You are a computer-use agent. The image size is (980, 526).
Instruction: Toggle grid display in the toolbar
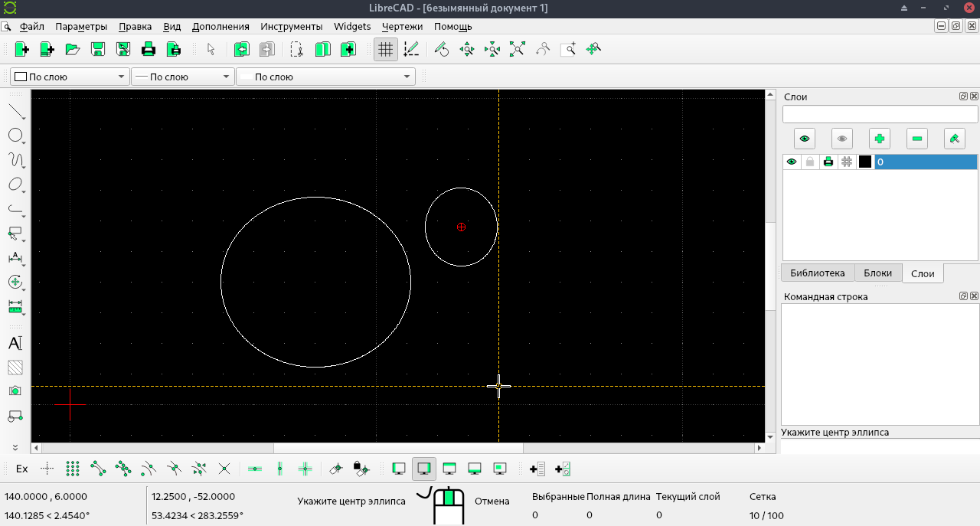[x=385, y=49]
